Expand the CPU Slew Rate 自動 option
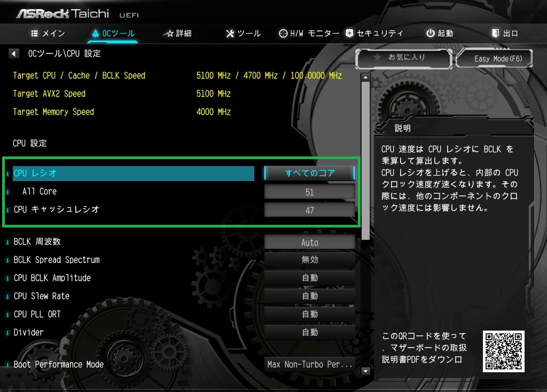 (310, 296)
